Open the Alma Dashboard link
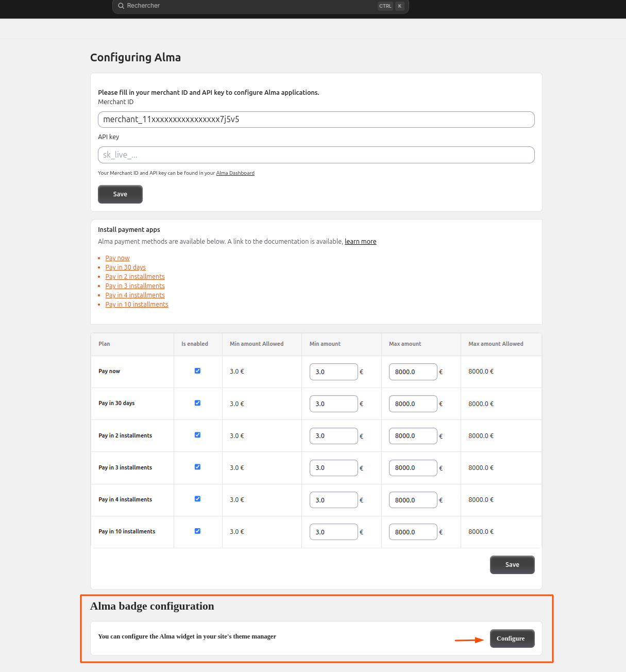 (x=235, y=173)
